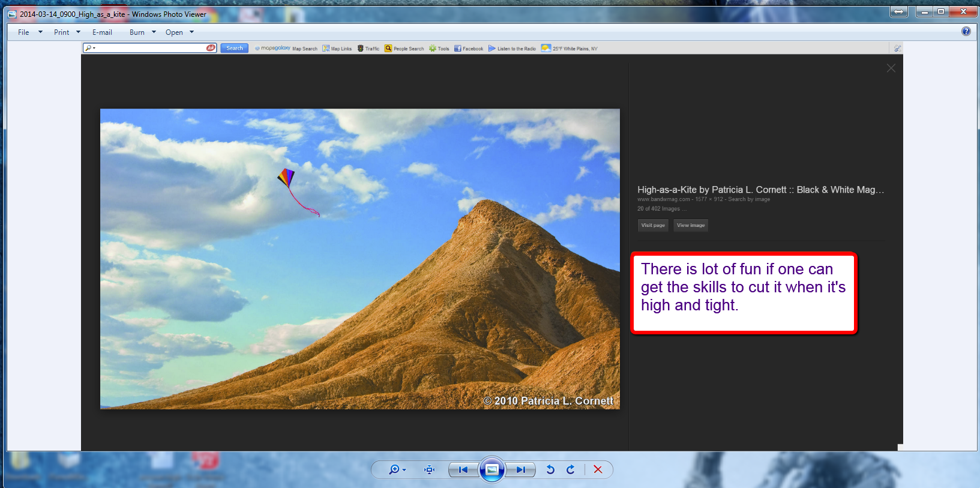Skip to the next photo
Viewport: 980px width, 488px height.
coord(520,469)
